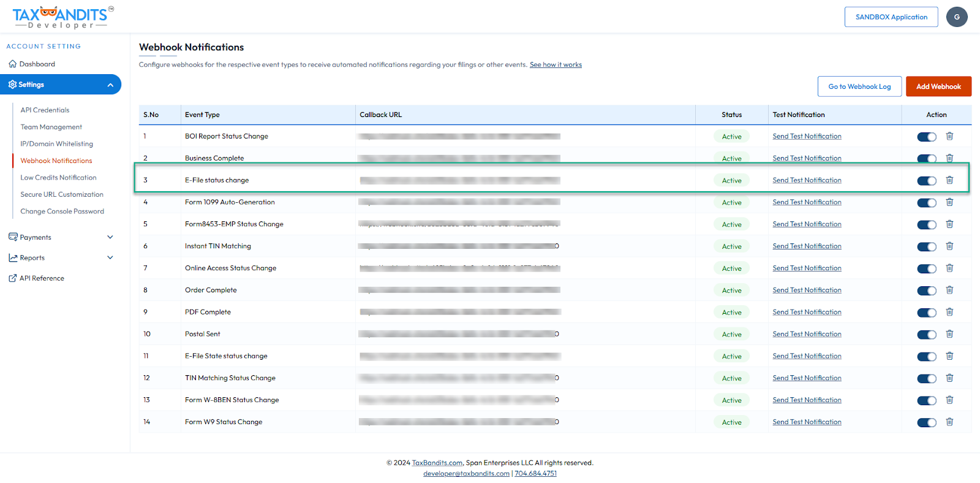Click the SANDBOX Application button
The image size is (980, 483).
point(891,17)
